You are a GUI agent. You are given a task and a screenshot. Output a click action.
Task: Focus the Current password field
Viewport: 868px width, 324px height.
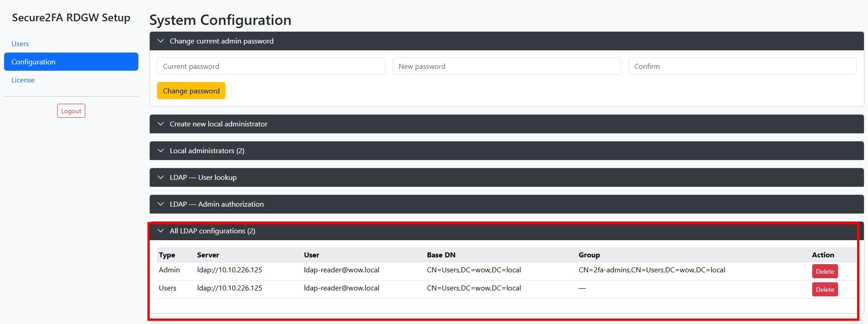[271, 66]
